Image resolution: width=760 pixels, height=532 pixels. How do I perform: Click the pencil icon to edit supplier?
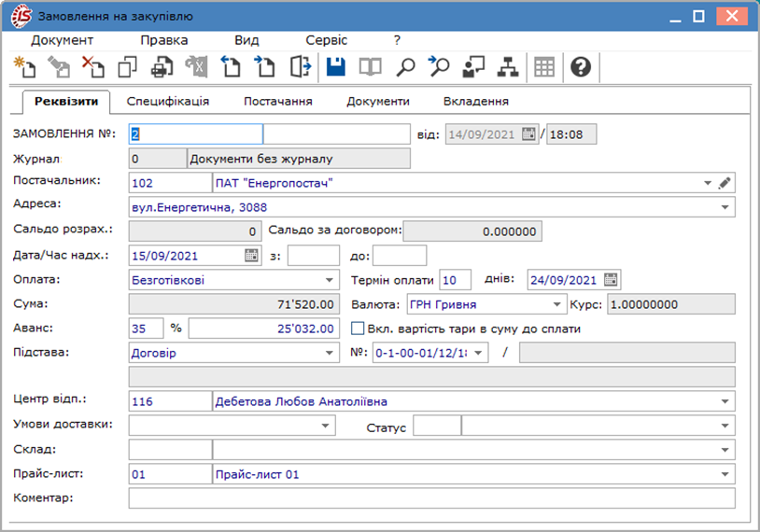[725, 183]
